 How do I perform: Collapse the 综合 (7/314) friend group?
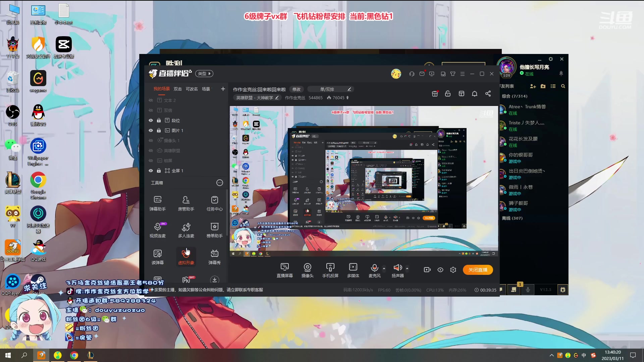click(515, 96)
